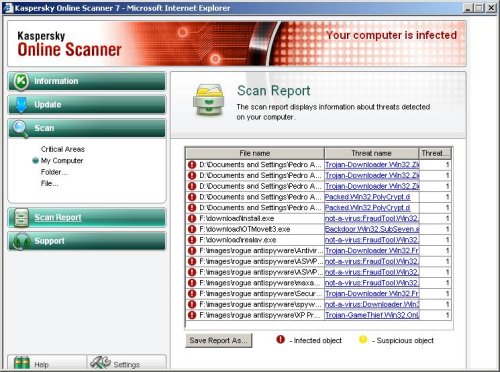Screen dimensions: 500x372
Task: Click the truncated Threat... column header
Action: click(435, 153)
